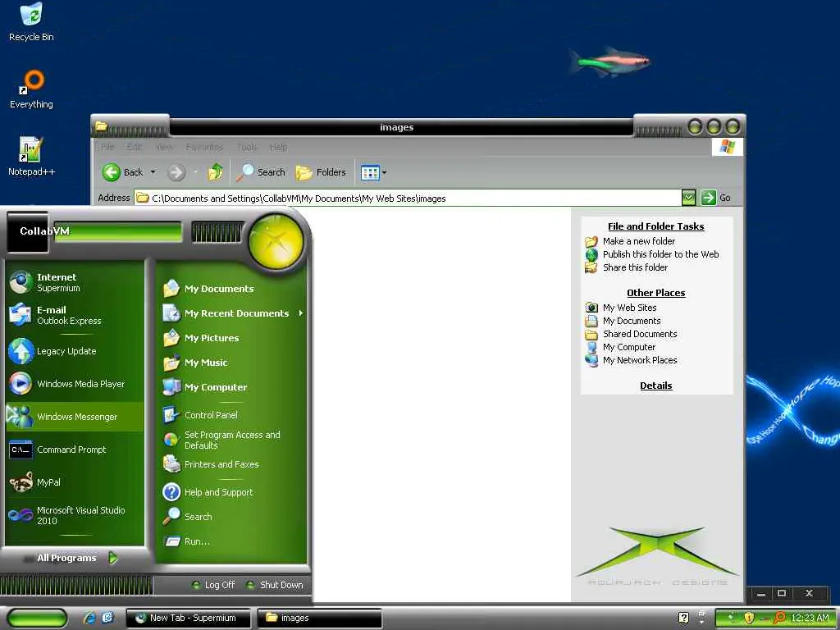Open My Documents from Start menu
The image size is (840, 630).
point(232,289)
